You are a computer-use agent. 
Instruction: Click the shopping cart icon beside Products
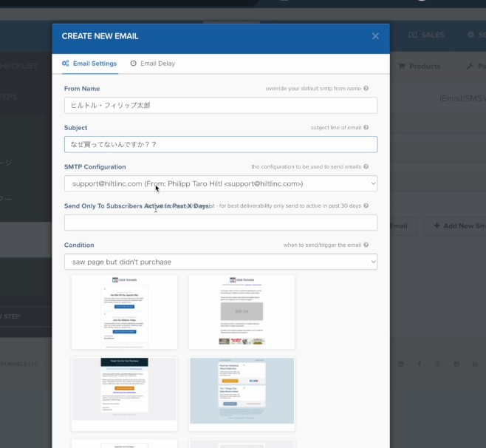click(402, 66)
